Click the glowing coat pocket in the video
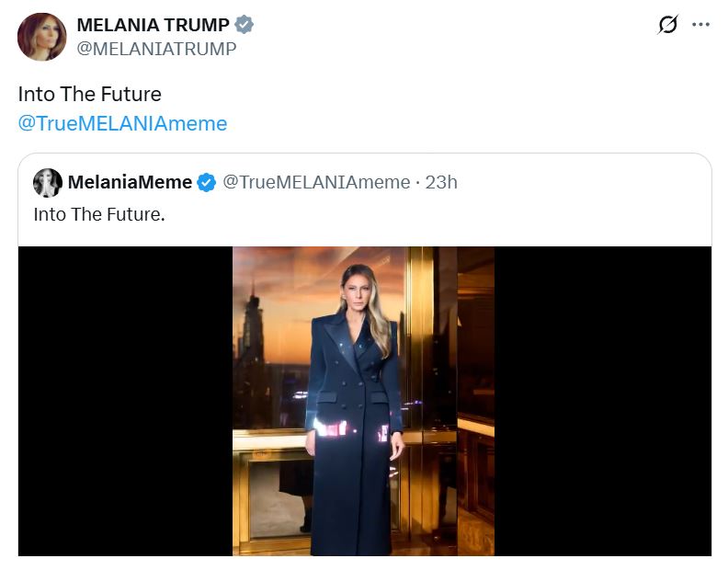The width and height of the screenshot is (728, 570). [331, 427]
